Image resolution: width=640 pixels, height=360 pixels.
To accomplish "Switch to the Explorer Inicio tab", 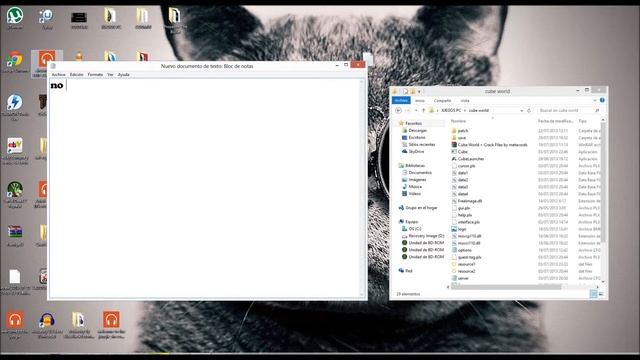I will pyautogui.click(x=420, y=100).
